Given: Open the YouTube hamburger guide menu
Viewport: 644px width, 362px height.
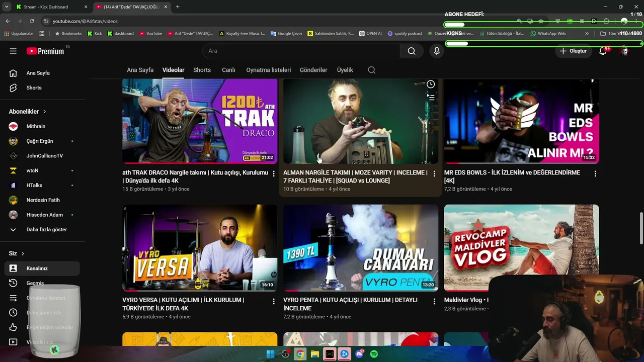Looking at the screenshot, I should pyautogui.click(x=13, y=51).
